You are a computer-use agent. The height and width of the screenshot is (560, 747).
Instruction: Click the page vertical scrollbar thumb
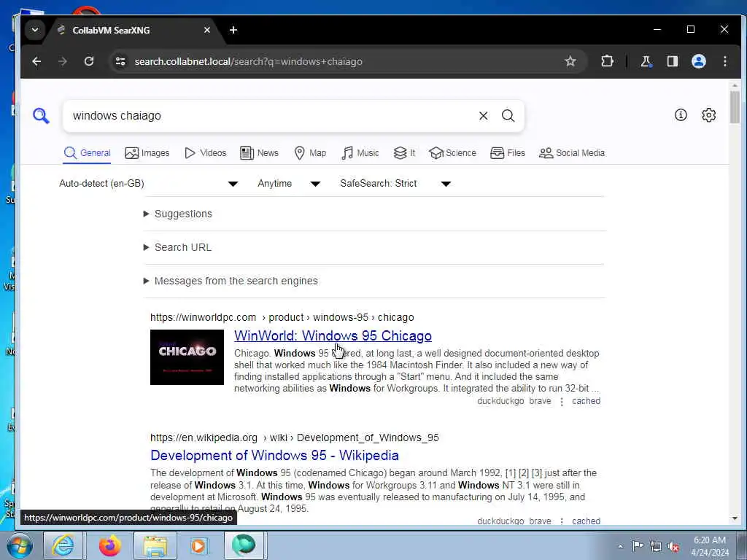pos(735,107)
